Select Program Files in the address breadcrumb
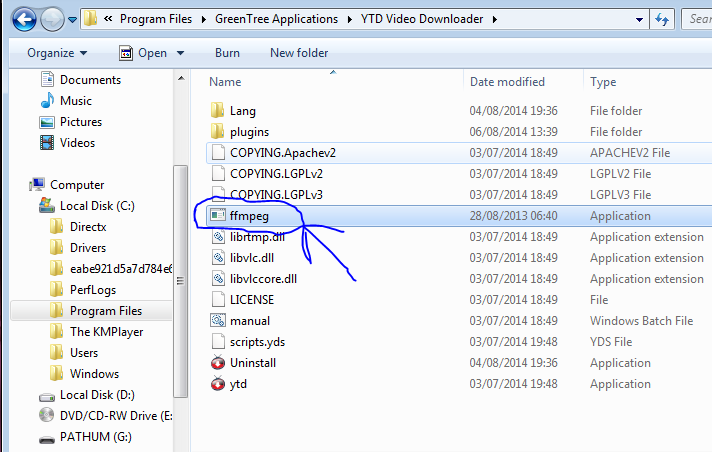This screenshot has height=452, width=712. [156, 19]
